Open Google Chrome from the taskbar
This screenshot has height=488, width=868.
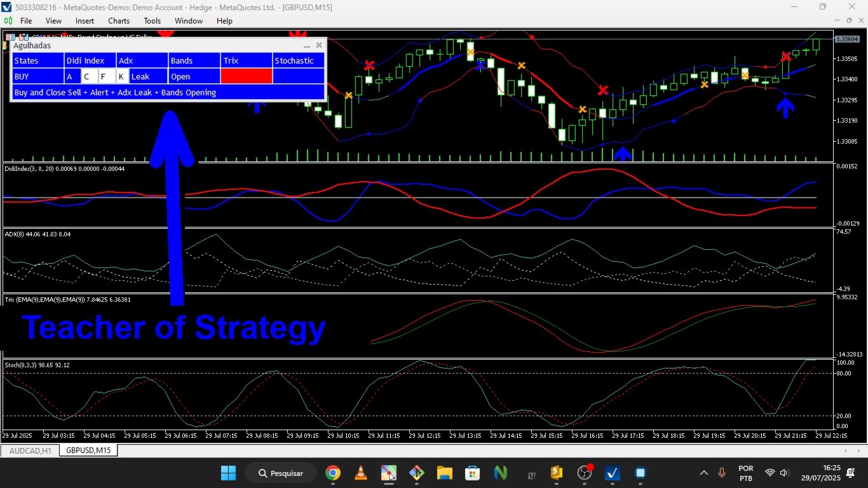tap(332, 473)
